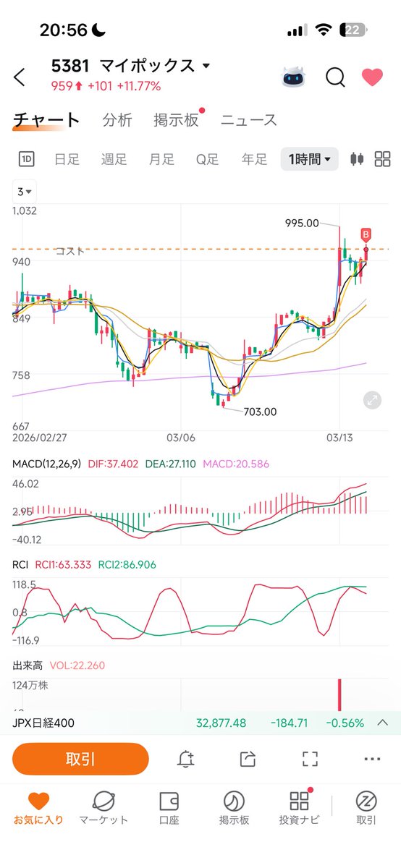This screenshot has width=401, height=868.
Task: Tap the orange 取引 trade button
Action: click(x=80, y=759)
